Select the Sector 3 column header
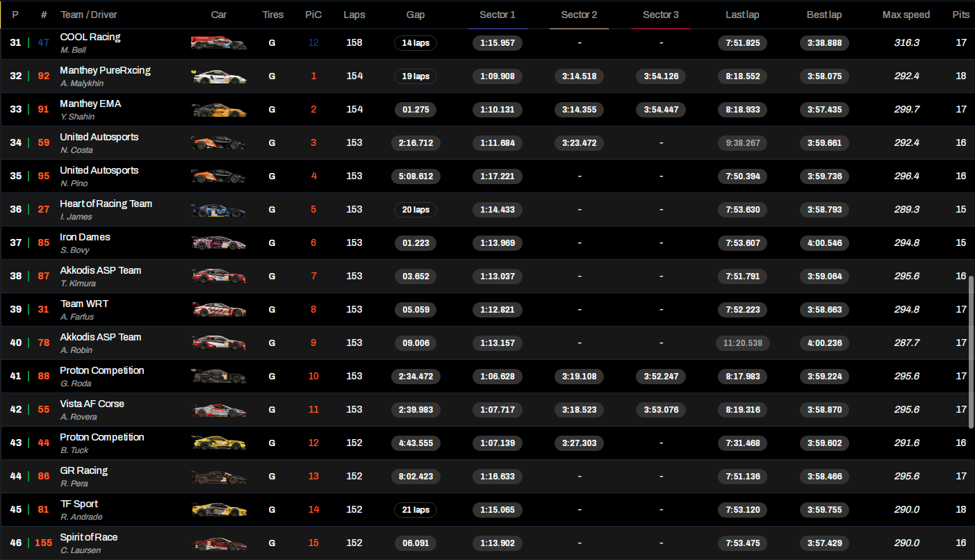 pyautogui.click(x=661, y=15)
